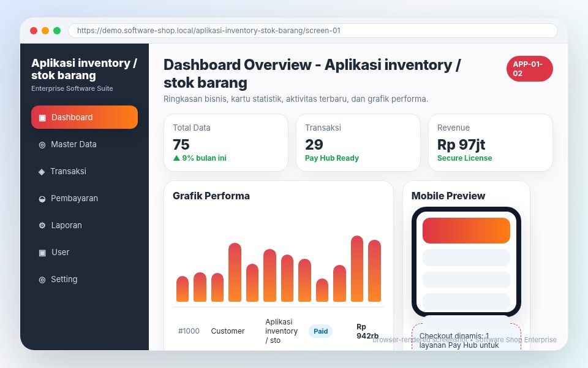Image resolution: width=588 pixels, height=368 pixels.
Task: Click subtitle starting 'Ringkasan bisnis, kartu statistik'
Action: [x=296, y=99]
